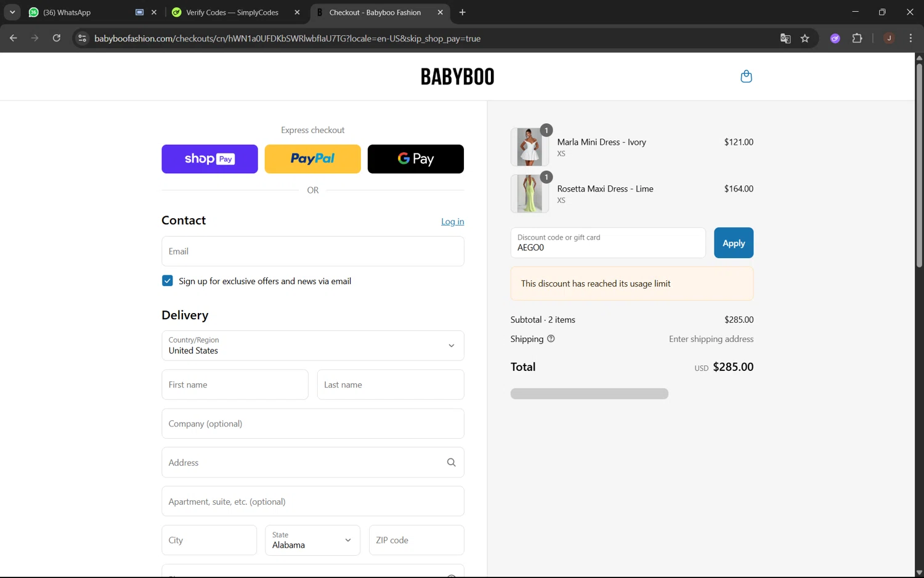924x578 pixels.
Task: Click the Company (optional) field
Action: pyautogui.click(x=313, y=423)
